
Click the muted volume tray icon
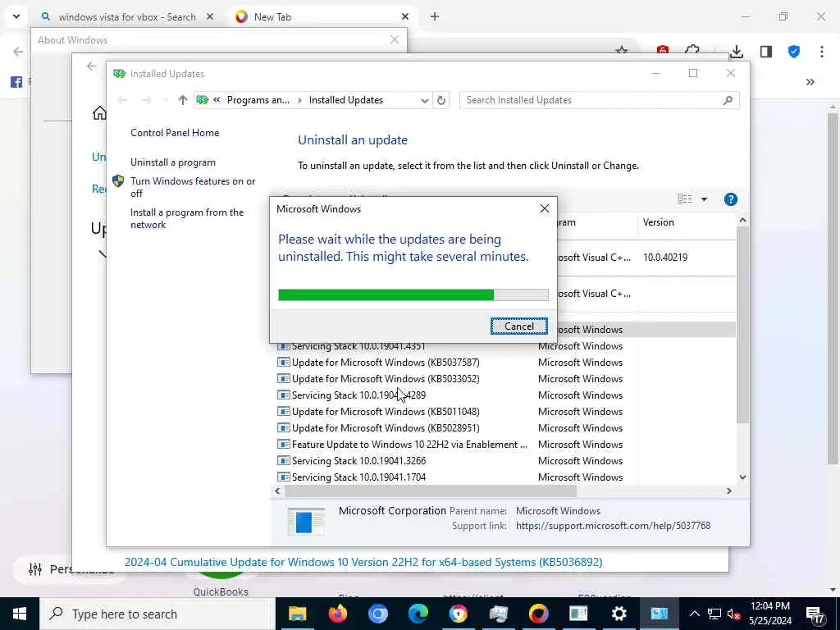(734, 614)
